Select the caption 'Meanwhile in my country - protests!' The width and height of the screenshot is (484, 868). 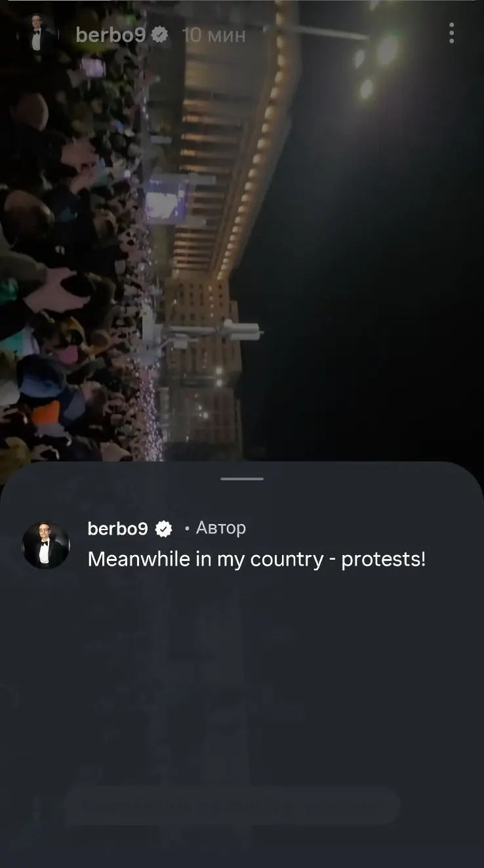point(256,560)
